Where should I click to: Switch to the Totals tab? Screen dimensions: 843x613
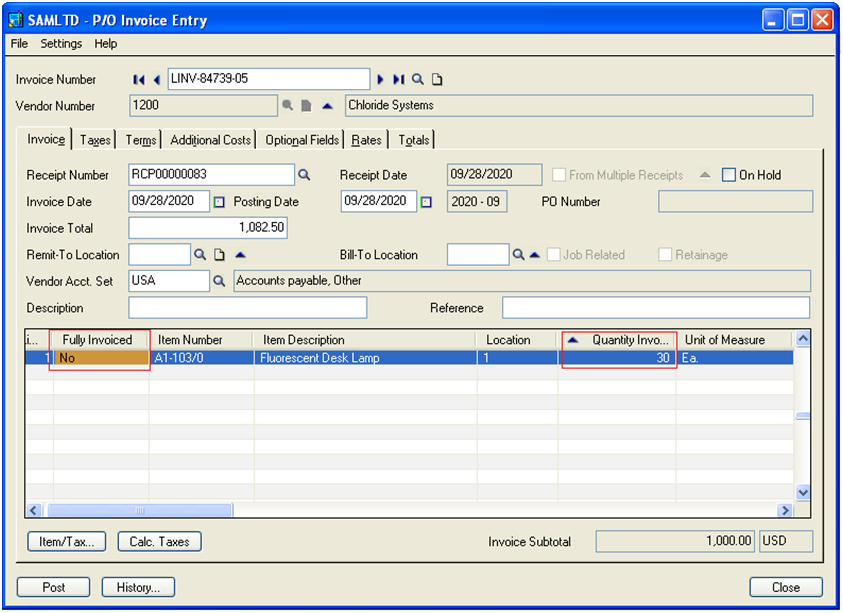(x=413, y=140)
